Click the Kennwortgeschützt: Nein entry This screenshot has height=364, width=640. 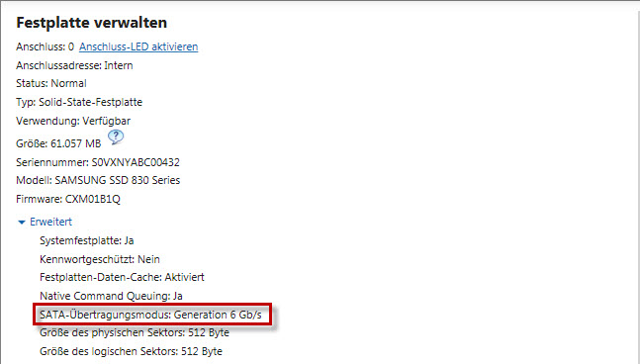[100, 259]
